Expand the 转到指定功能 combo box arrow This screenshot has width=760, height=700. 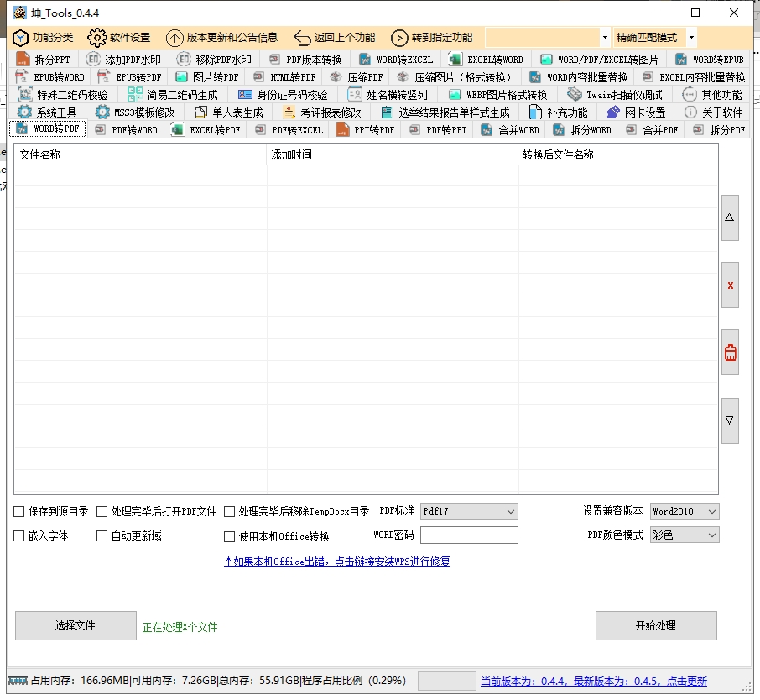coord(605,37)
